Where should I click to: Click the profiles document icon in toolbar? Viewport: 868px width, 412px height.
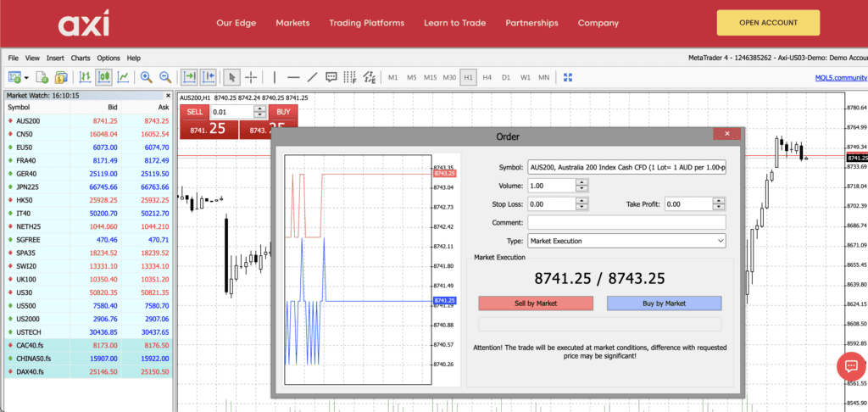[42, 77]
